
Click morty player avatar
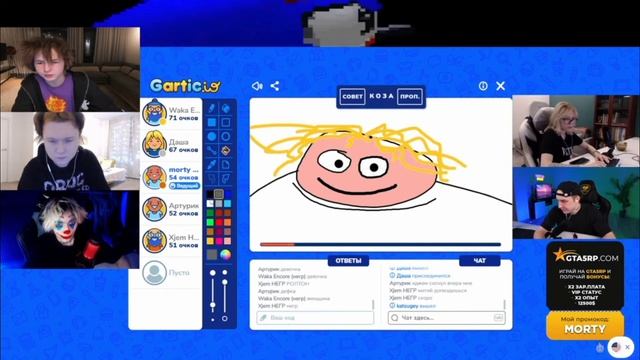point(154,177)
